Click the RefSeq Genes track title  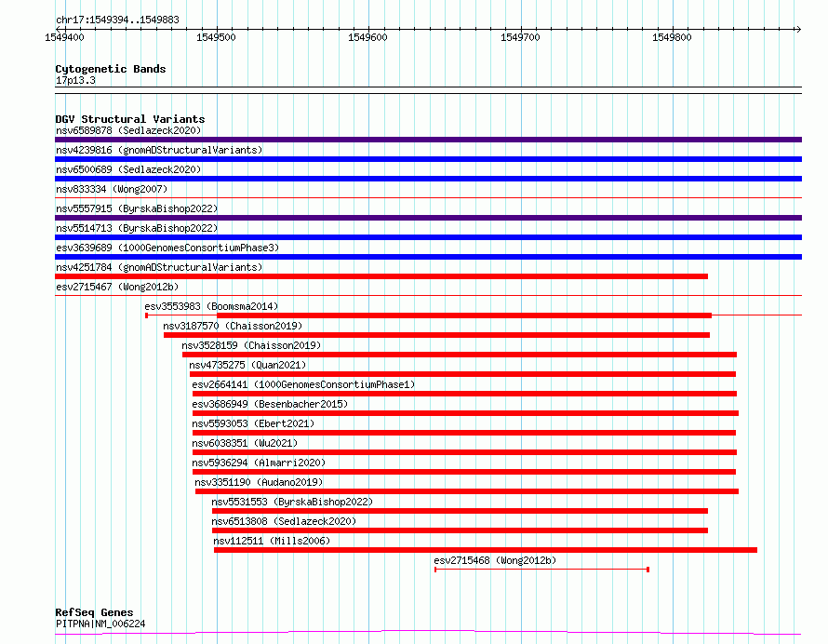94,612
